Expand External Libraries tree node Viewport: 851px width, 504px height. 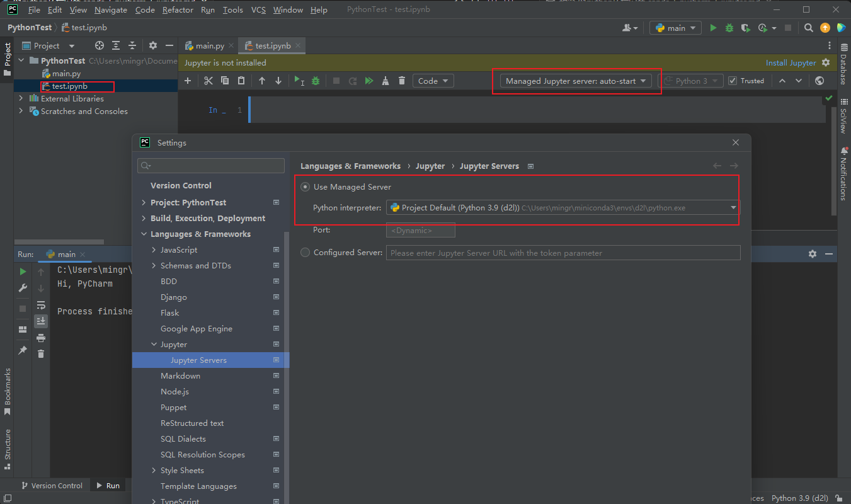pos(21,98)
